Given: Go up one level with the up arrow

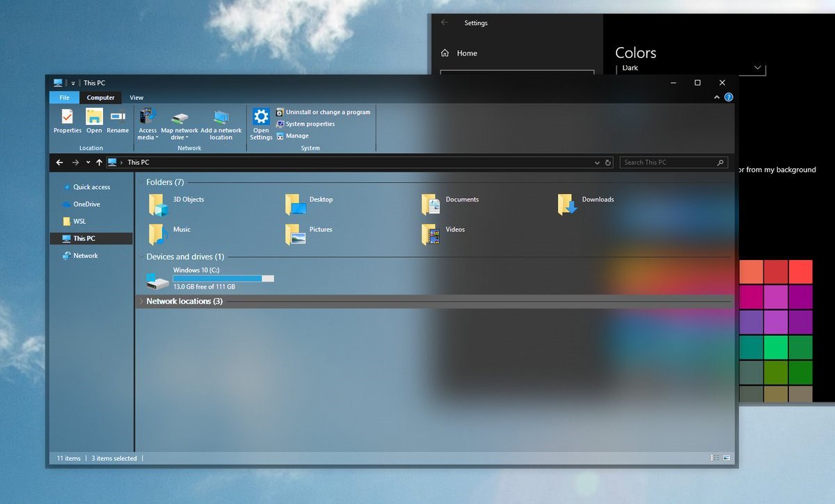Looking at the screenshot, I should (100, 163).
